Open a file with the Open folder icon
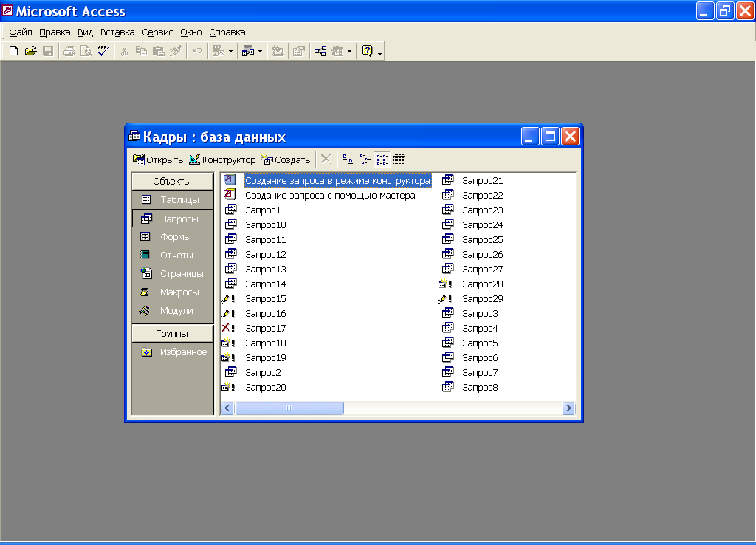The image size is (756, 545). (30, 51)
